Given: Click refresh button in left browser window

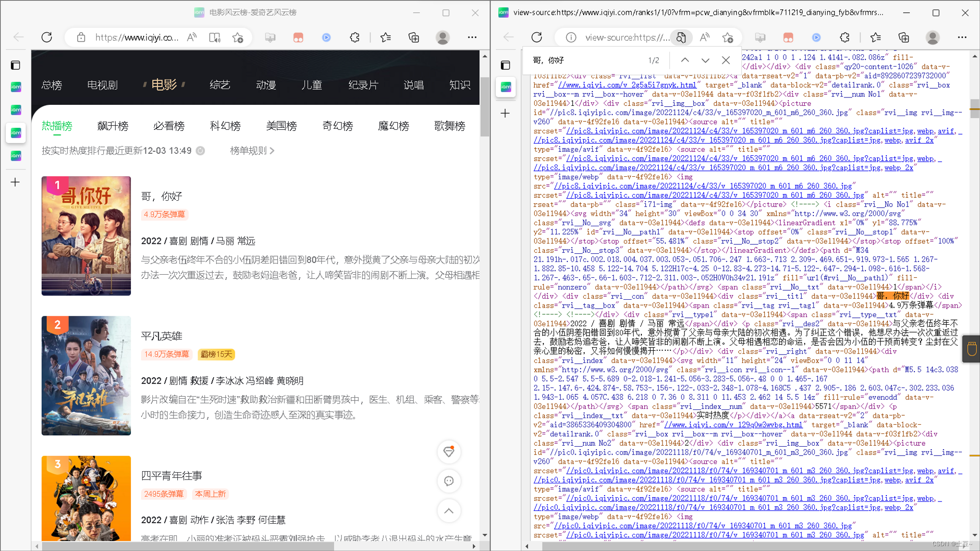Looking at the screenshot, I should coord(47,37).
